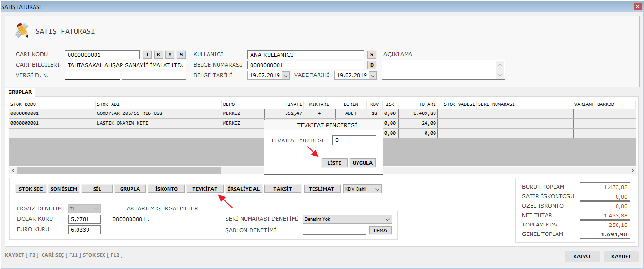
Task: Click the Satır İskontosu value field
Action: click(605, 196)
